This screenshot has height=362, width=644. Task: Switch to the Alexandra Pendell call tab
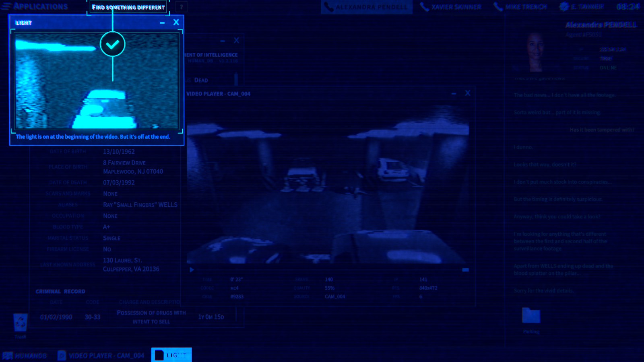[x=366, y=6]
